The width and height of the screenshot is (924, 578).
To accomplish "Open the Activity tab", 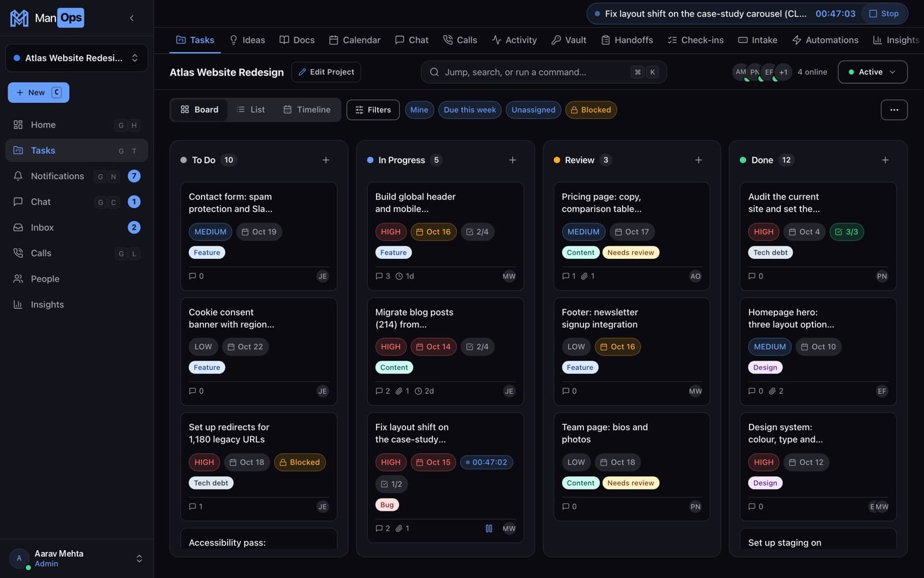I will (x=514, y=40).
